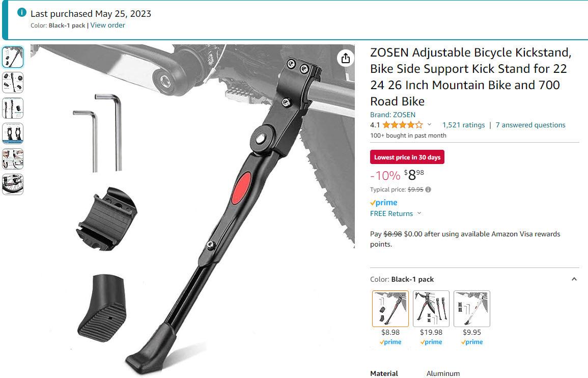Click the main kickstand product image
The image size is (588, 378).
(192, 210)
